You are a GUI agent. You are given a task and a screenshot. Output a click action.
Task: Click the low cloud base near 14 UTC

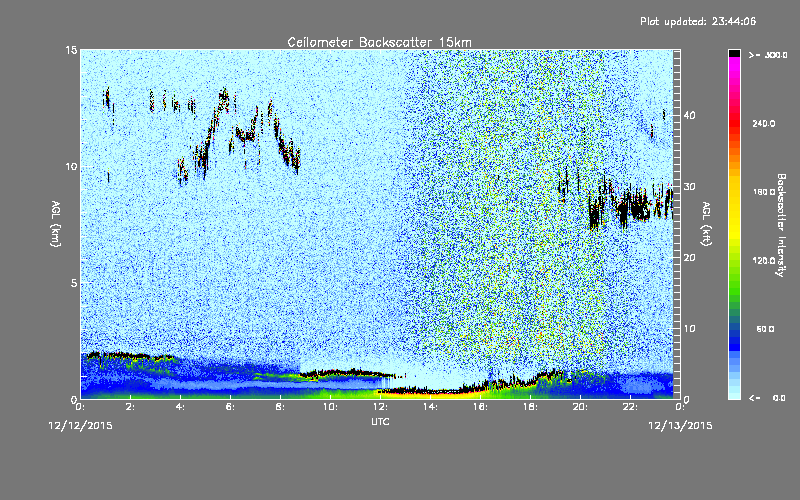[x=431, y=391]
